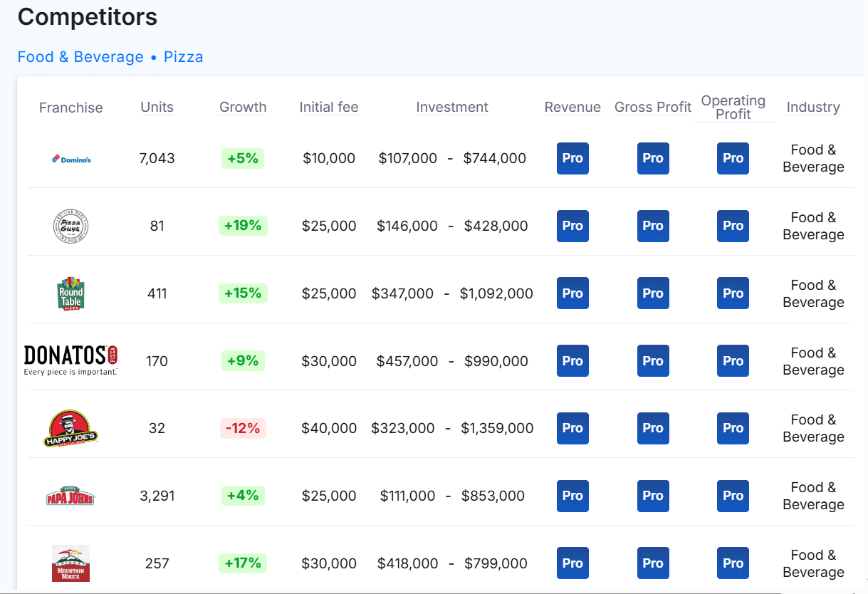This screenshot has height=594, width=868.
Task: Click the $1,092,000 investment value
Action: (x=496, y=293)
